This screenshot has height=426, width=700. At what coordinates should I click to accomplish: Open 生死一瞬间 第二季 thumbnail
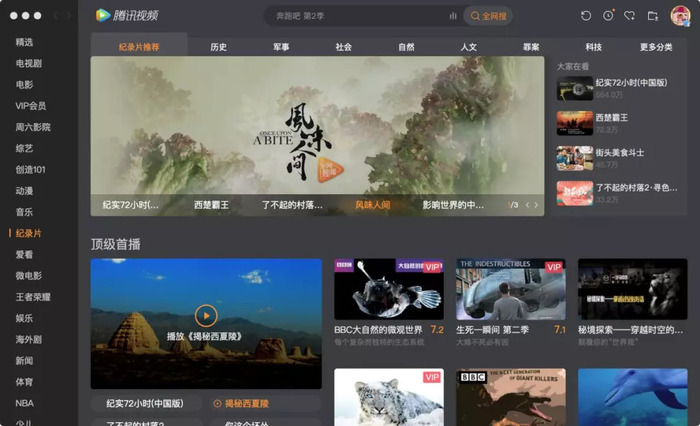pyautogui.click(x=511, y=289)
